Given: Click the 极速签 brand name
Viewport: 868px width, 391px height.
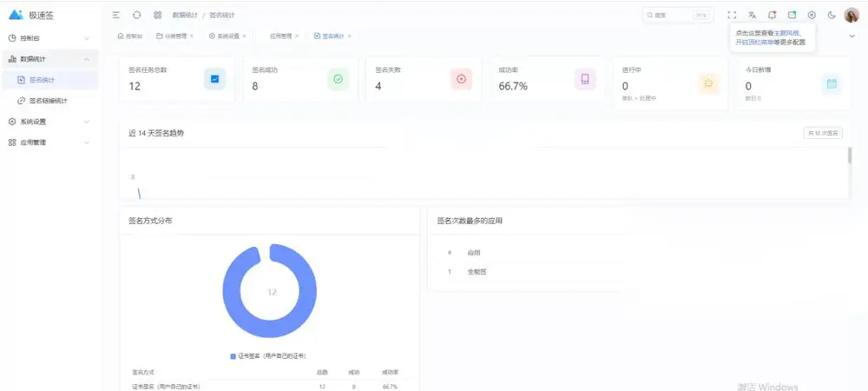Looking at the screenshot, I should (x=42, y=16).
